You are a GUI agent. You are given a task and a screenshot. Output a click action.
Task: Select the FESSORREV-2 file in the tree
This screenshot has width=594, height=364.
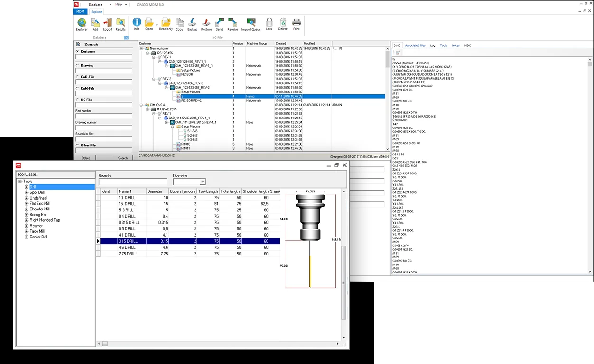(x=191, y=100)
